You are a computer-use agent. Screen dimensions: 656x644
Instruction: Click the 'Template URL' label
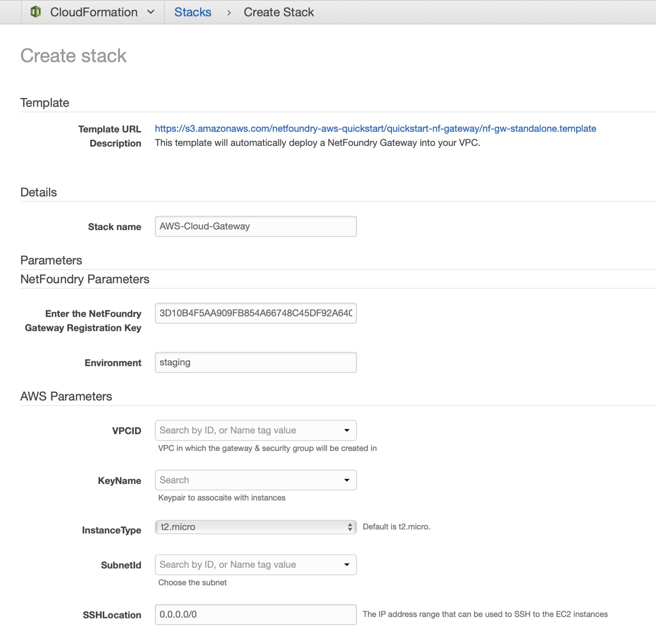click(x=110, y=129)
